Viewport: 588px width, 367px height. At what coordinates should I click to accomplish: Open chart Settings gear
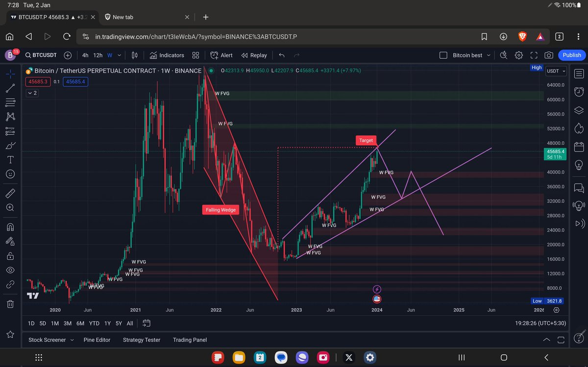519,55
